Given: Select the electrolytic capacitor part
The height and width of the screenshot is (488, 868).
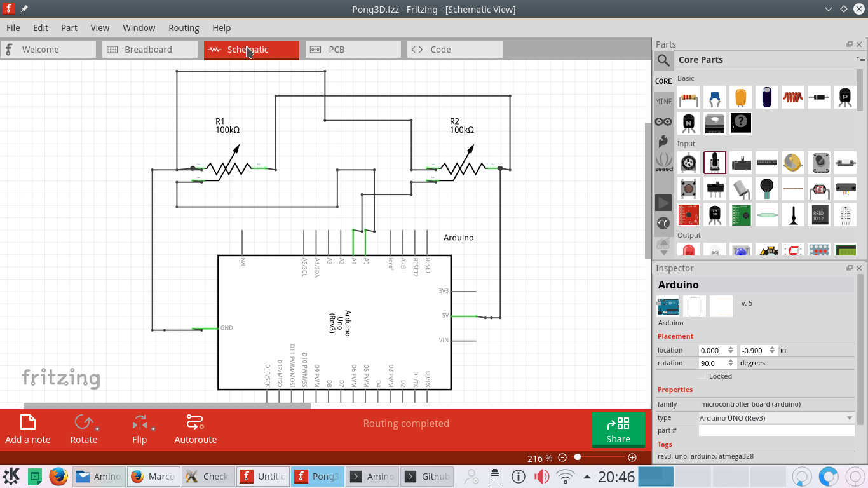Looking at the screenshot, I should coord(767,97).
